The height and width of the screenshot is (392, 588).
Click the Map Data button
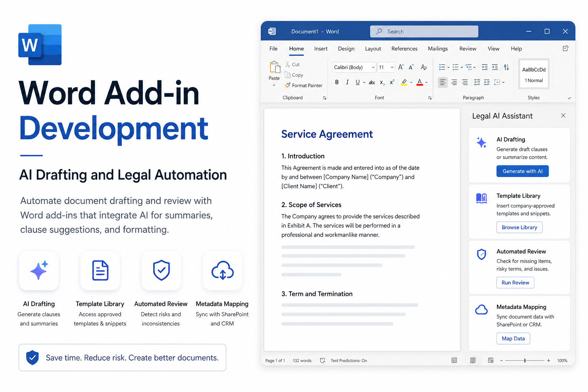[513, 338]
